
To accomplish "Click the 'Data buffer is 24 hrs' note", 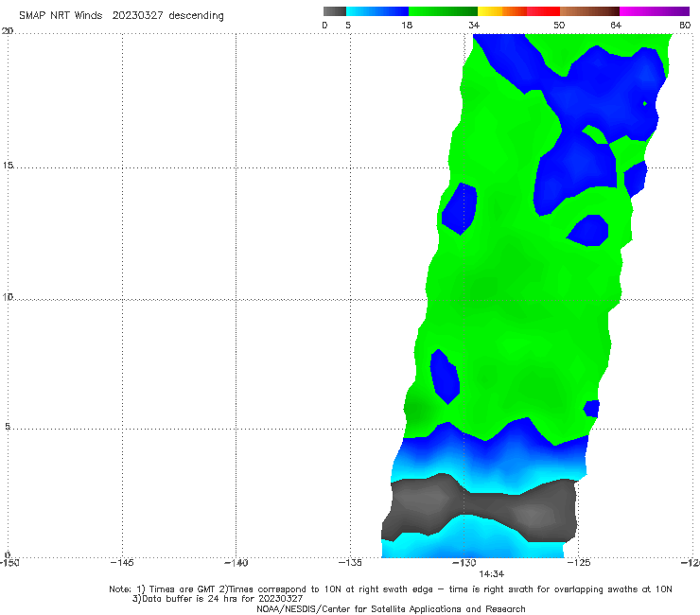I will click(x=218, y=599).
